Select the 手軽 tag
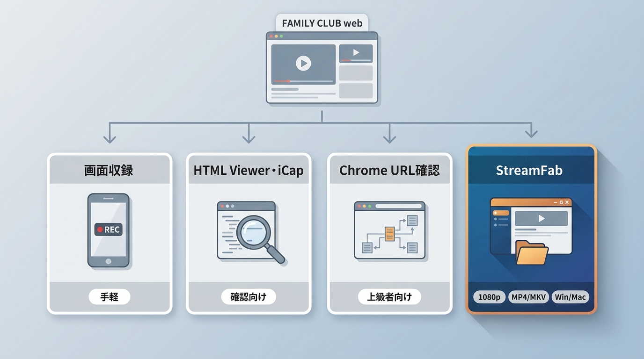644x359 pixels. (109, 296)
